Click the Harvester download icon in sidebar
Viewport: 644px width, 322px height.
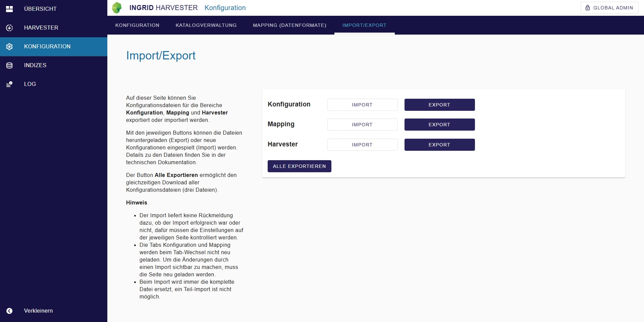pos(9,28)
